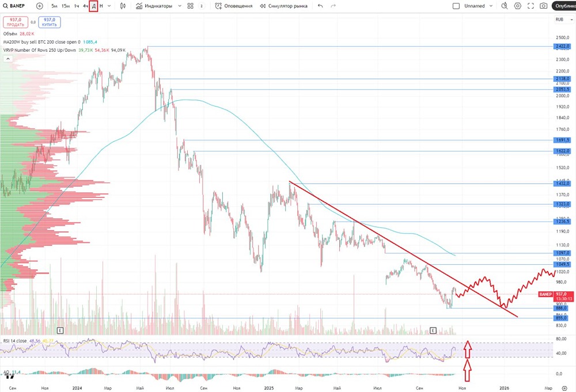Click the КУПИТЬ 937,0 buy button
The width and height of the screenshot is (576, 392).
[49, 22]
